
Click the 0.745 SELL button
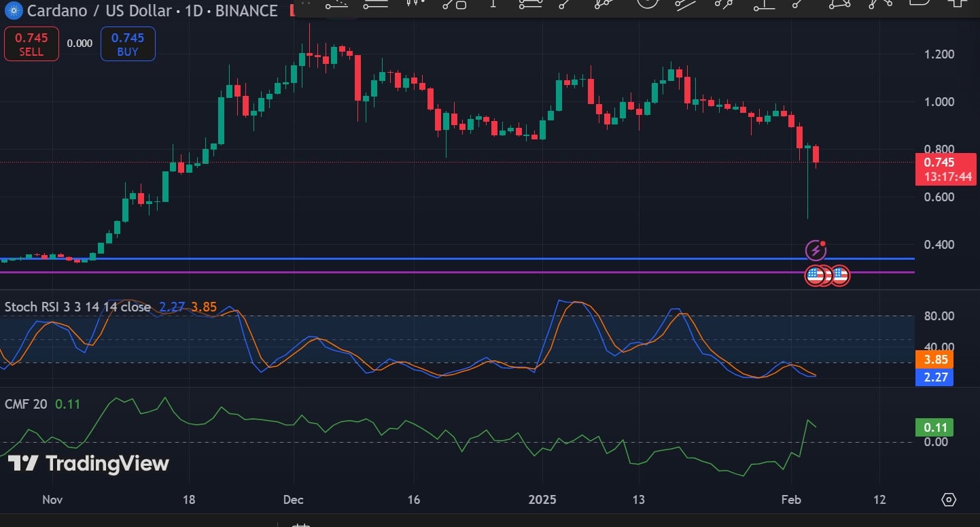(31, 44)
